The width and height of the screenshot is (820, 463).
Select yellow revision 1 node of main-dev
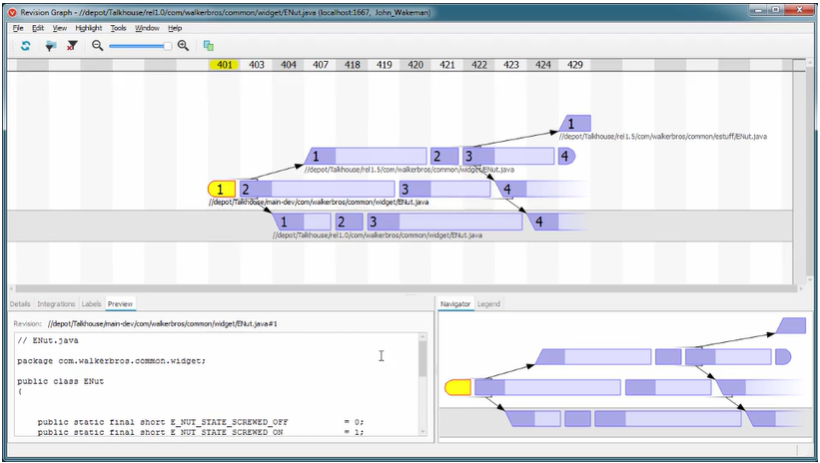coord(220,189)
